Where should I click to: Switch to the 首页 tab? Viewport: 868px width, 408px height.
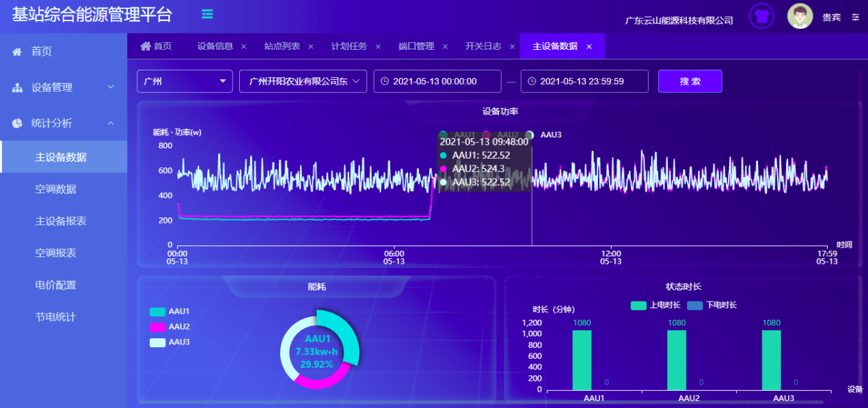156,46
